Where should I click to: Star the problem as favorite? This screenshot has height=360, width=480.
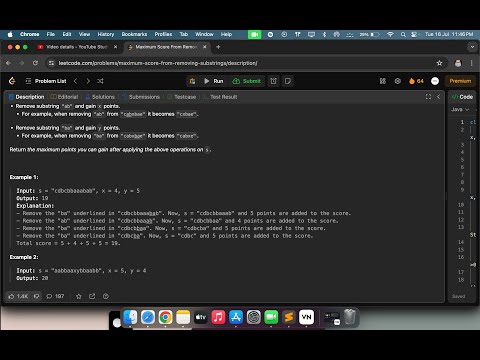coord(79,296)
